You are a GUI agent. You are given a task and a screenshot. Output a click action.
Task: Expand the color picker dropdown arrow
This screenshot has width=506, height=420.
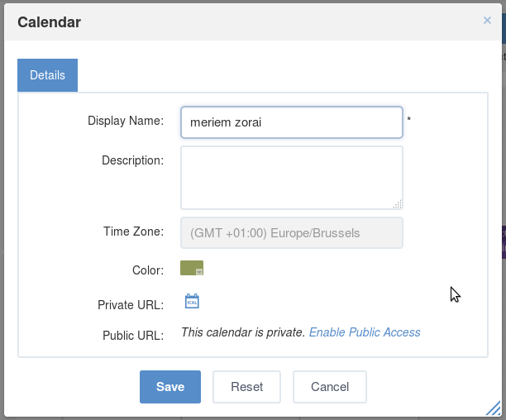click(199, 272)
